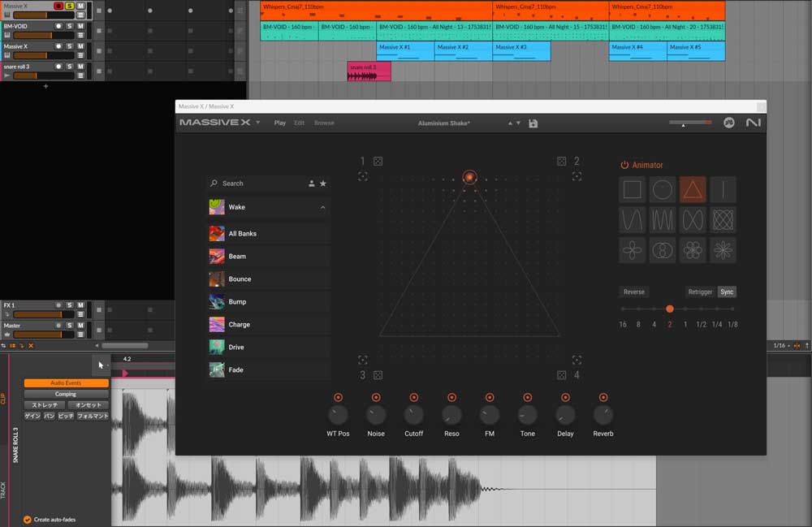This screenshot has height=527, width=812.
Task: Select the All Banks entry
Action: point(269,234)
